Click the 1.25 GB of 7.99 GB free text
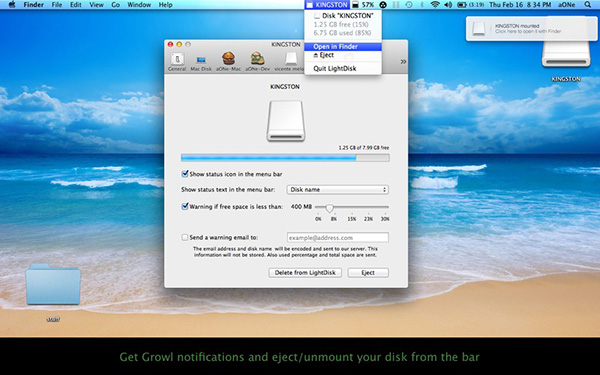600x375 pixels. coord(364,147)
